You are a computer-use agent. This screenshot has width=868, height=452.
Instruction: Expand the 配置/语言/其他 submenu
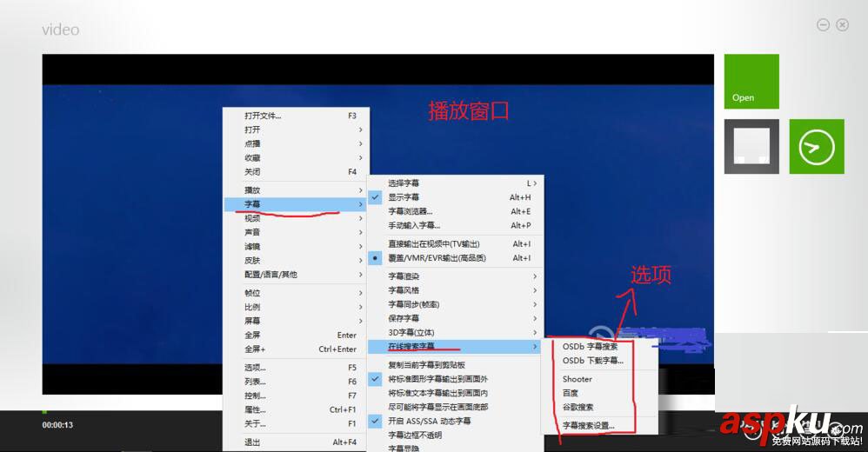[297, 275]
